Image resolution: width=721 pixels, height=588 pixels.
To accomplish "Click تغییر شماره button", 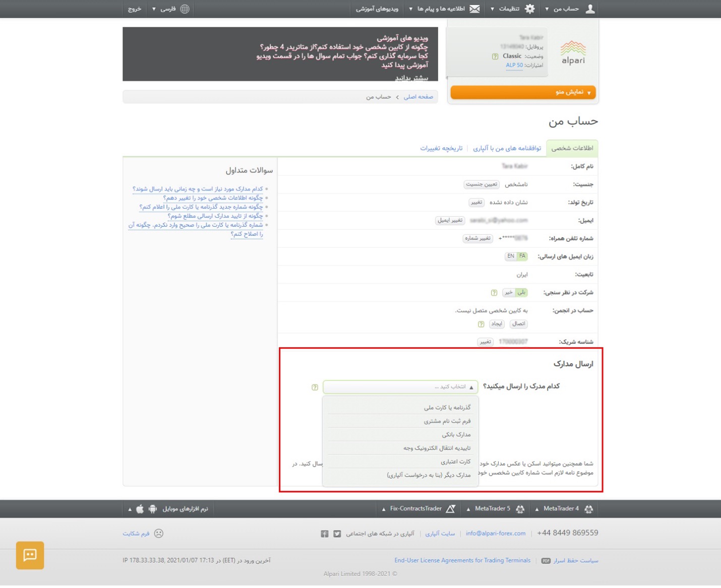I will [477, 238].
